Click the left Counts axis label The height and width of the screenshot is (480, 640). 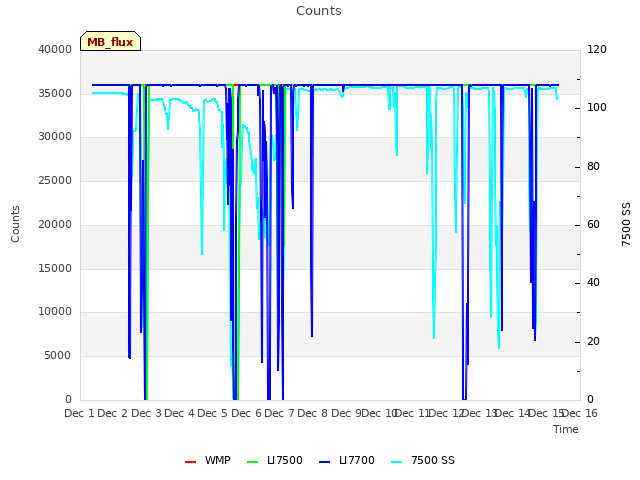click(x=15, y=224)
